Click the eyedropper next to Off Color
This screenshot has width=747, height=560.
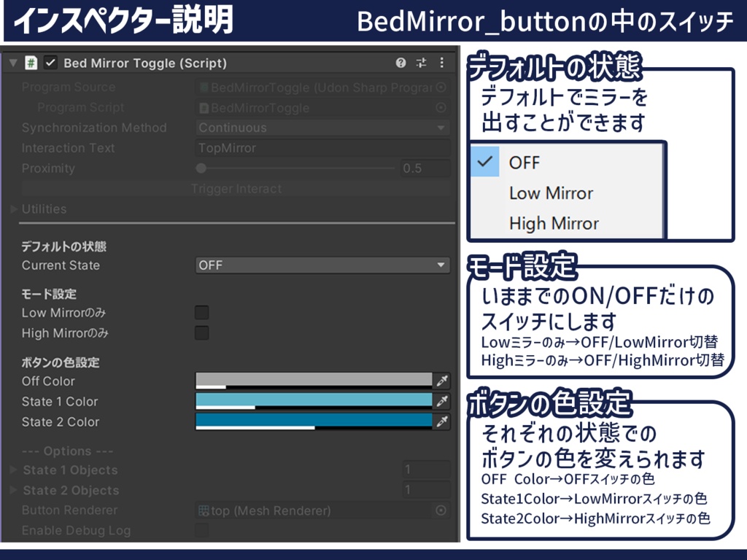tap(444, 381)
